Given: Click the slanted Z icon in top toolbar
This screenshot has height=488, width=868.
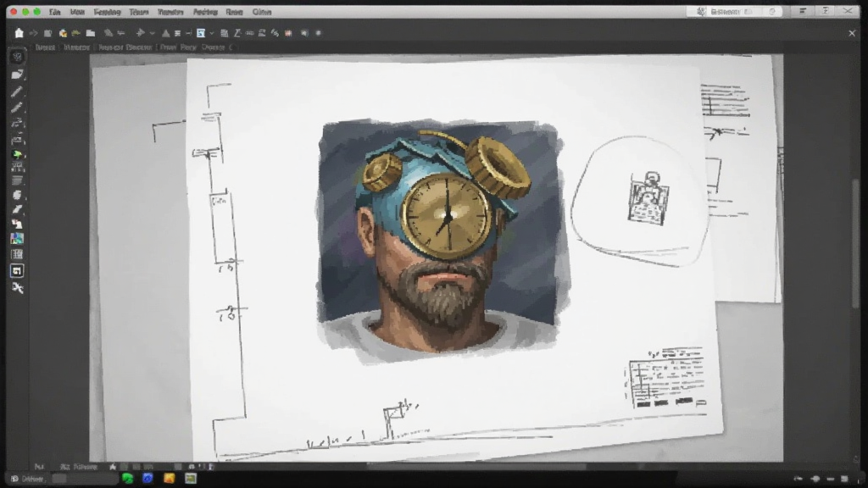Looking at the screenshot, I should 237,33.
